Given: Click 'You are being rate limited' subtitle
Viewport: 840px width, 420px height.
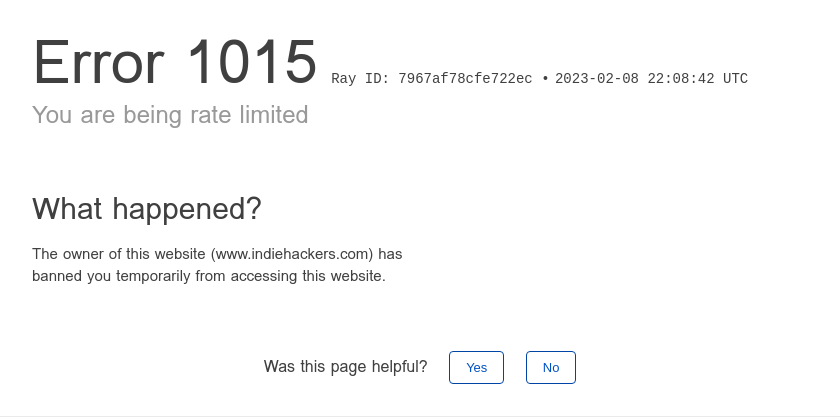Looking at the screenshot, I should [170, 115].
